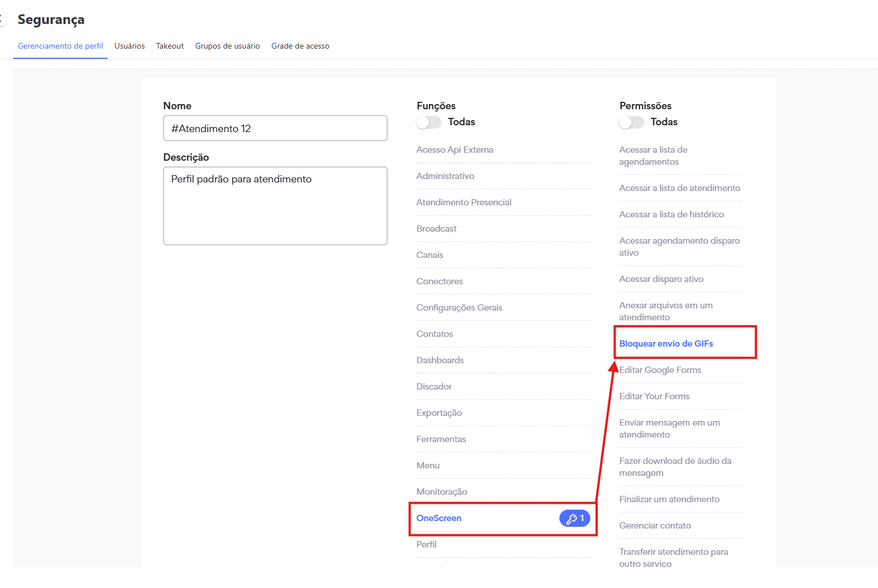
Task: Go to the Grade de acesso tab
Action: [300, 46]
